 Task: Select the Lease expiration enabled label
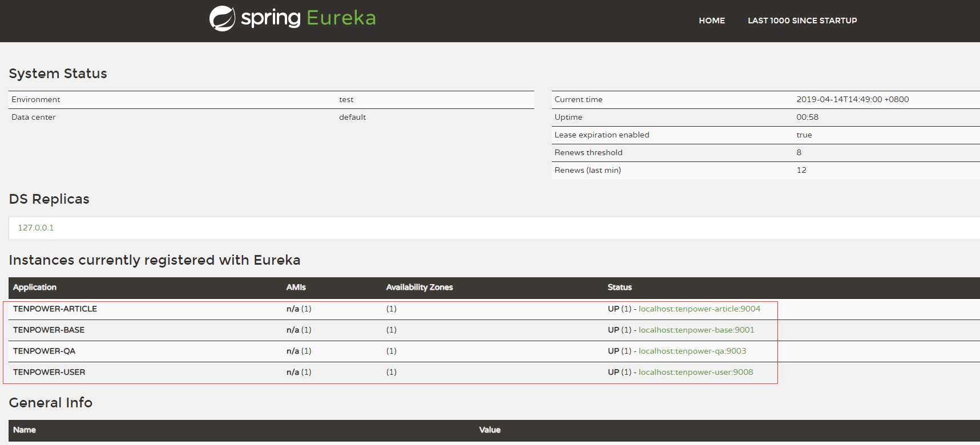click(602, 135)
